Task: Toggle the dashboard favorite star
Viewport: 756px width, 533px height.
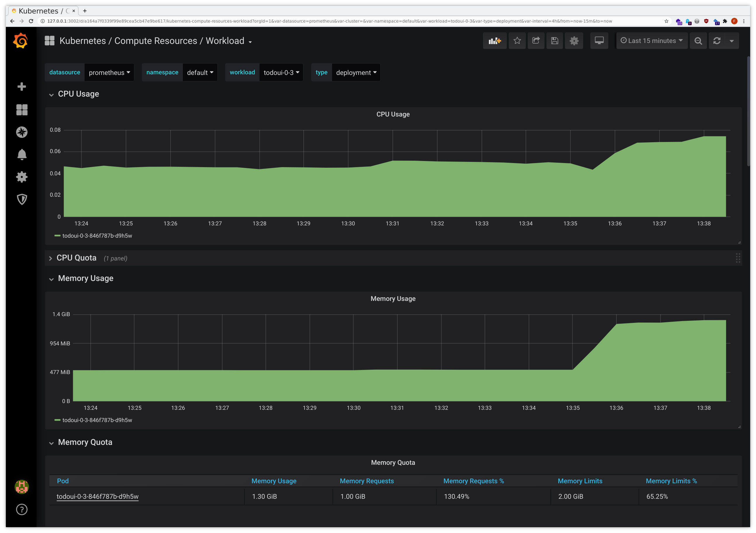Action: pyautogui.click(x=517, y=40)
